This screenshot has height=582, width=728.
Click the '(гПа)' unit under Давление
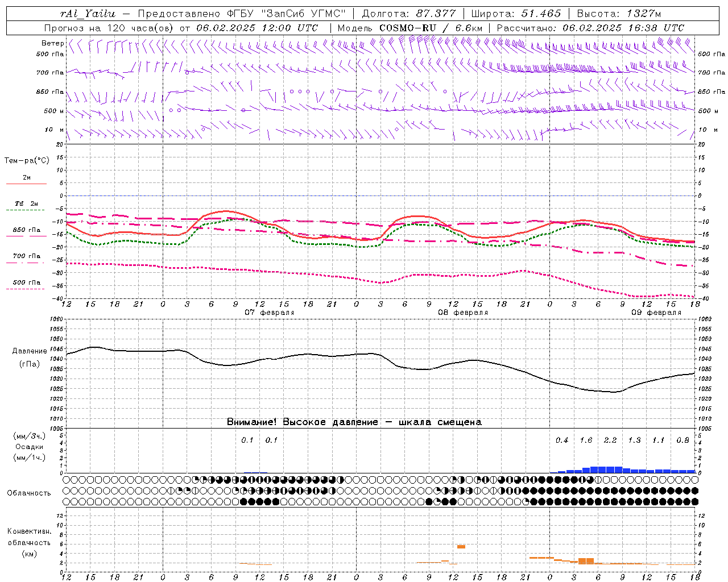(30, 364)
